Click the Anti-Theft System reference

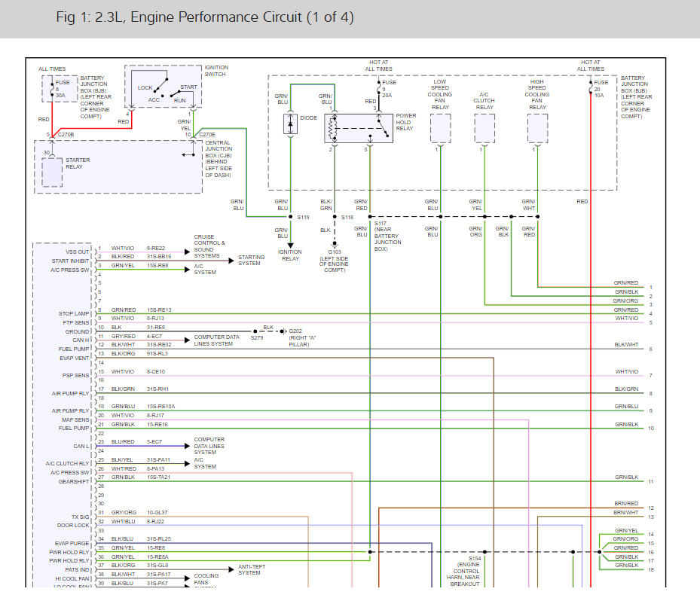tap(253, 570)
